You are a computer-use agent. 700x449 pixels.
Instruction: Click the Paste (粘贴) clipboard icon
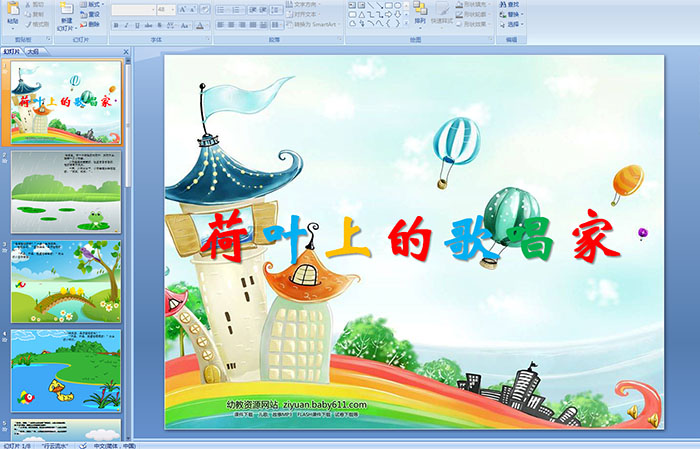[13, 10]
